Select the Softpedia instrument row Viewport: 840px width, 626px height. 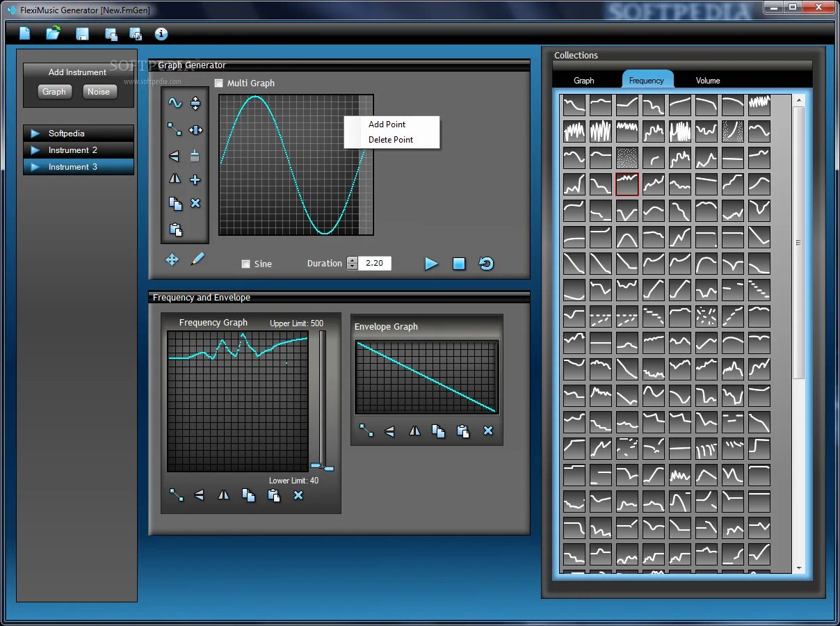coord(79,133)
